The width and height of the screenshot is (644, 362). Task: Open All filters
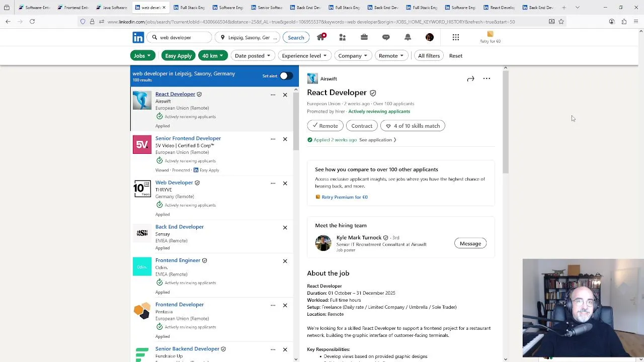429,56
